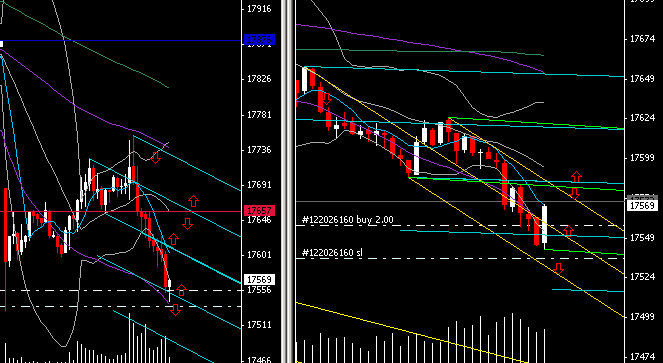Select the red horizontal line at 17657
Viewport: 663px width, 363px height.
pyautogui.click(x=121, y=211)
